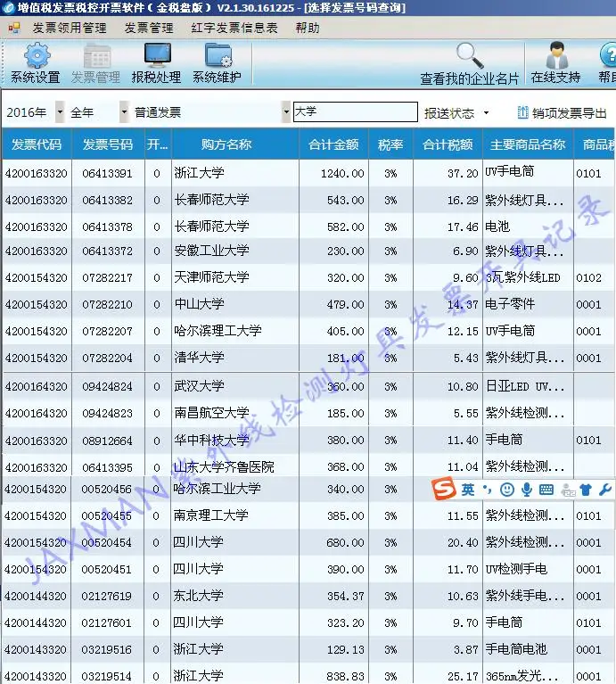Image resolution: width=616 pixels, height=684 pixels.
Task: Click Sogou punctuation toggle icon
Action: 488,490
